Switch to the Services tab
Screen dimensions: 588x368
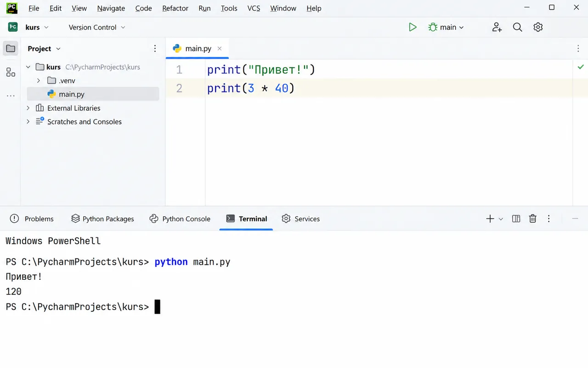(x=301, y=219)
